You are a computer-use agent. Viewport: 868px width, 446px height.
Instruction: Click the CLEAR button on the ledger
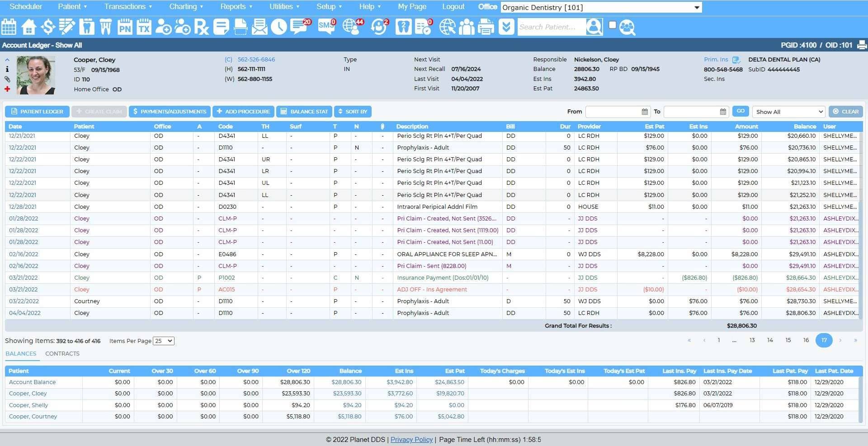click(x=845, y=111)
